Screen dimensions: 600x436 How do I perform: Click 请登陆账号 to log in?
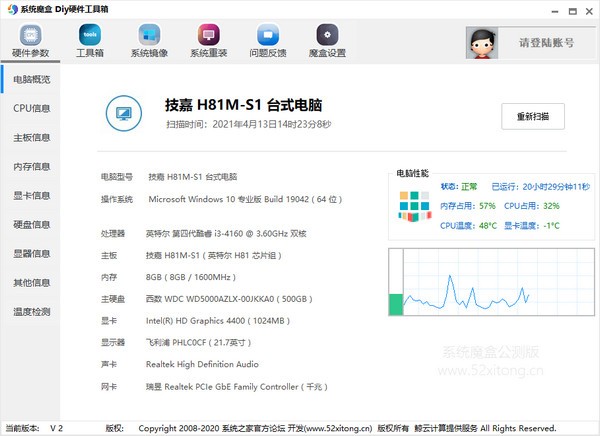coord(546,43)
